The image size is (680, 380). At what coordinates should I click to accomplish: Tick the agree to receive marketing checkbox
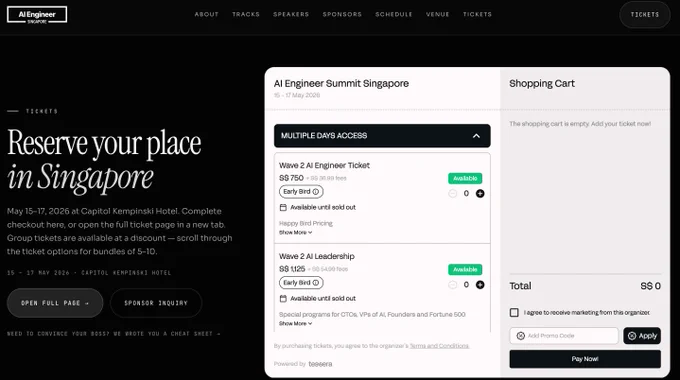coord(514,312)
